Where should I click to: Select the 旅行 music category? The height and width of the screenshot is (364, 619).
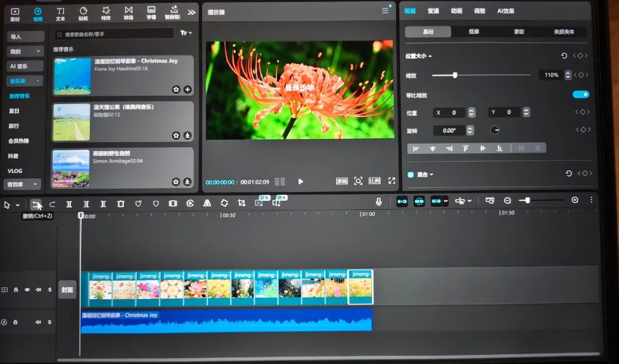tap(14, 126)
